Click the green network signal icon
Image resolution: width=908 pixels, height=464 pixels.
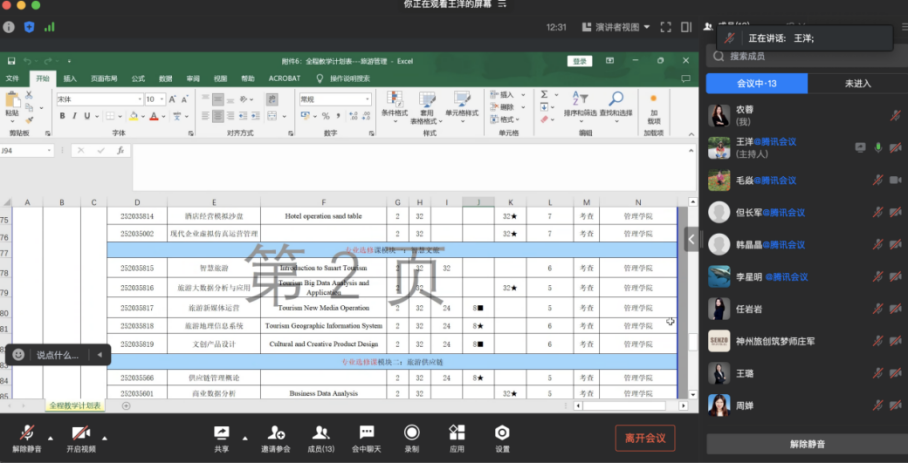pyautogui.click(x=49, y=27)
